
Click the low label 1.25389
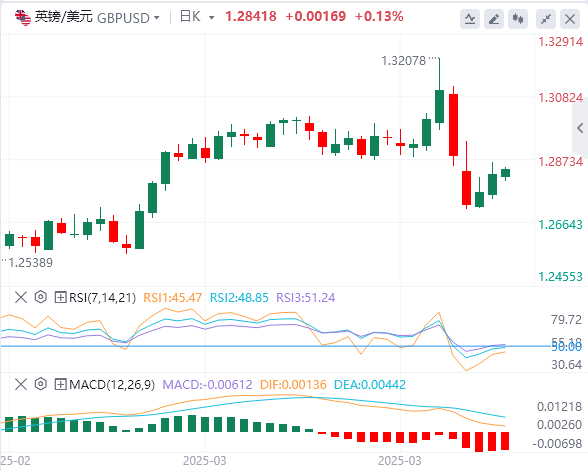[x=30, y=262]
